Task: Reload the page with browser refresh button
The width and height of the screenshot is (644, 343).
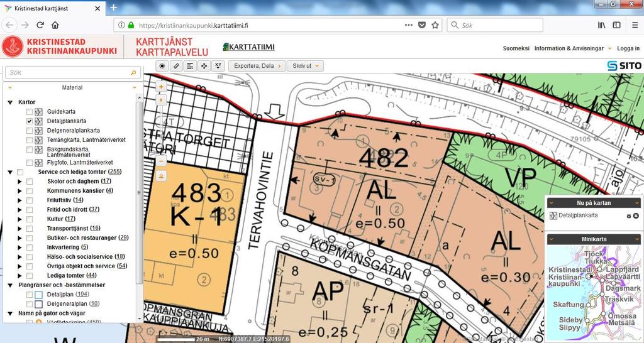Action: [x=40, y=25]
